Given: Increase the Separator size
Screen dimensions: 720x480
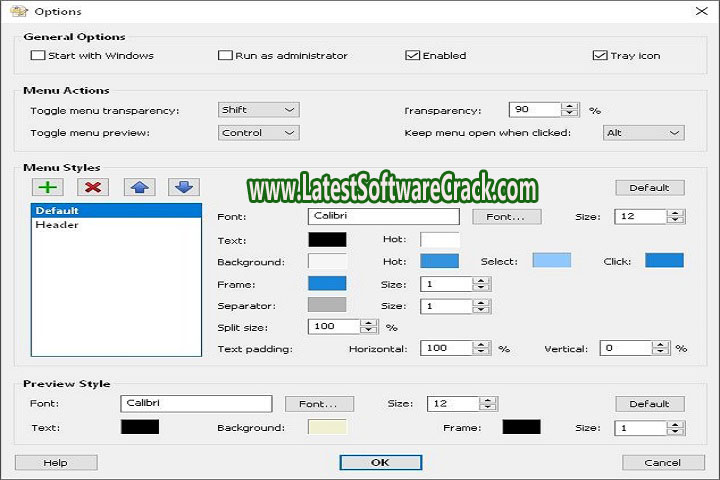Looking at the screenshot, I should 481,303.
